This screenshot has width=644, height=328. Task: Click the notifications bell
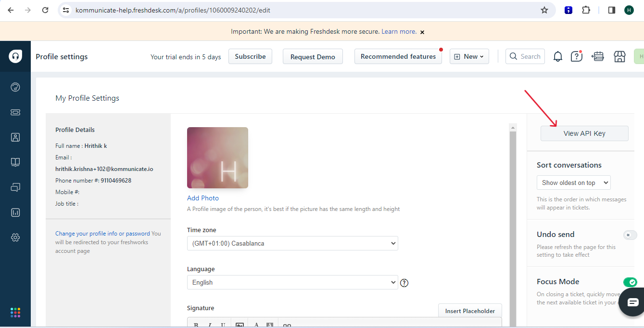tap(557, 56)
